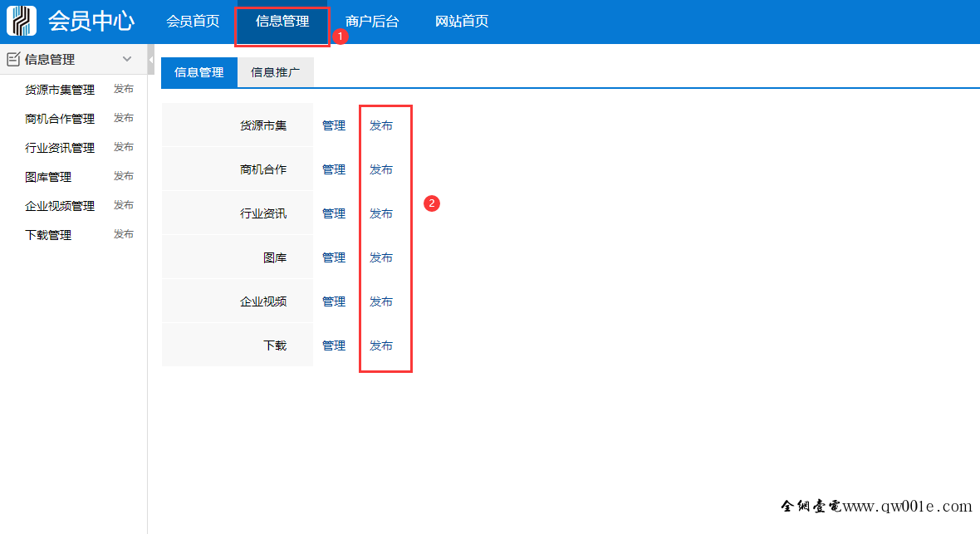Viewport: 980px width, 534px height.
Task: Open 网站首页 from the top navigation
Action: (462, 22)
